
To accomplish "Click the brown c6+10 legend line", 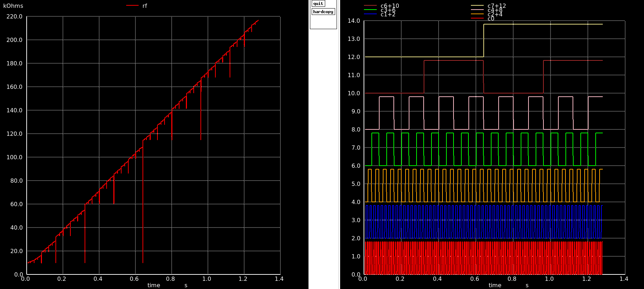I will (x=370, y=6).
